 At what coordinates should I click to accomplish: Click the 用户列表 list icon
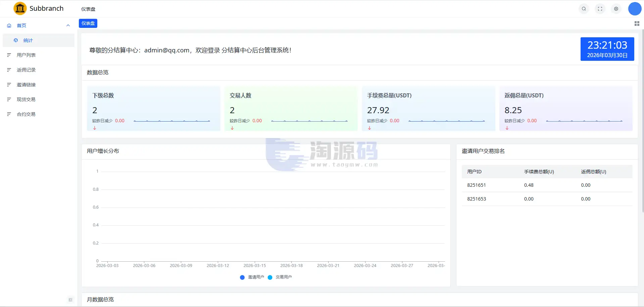point(9,55)
